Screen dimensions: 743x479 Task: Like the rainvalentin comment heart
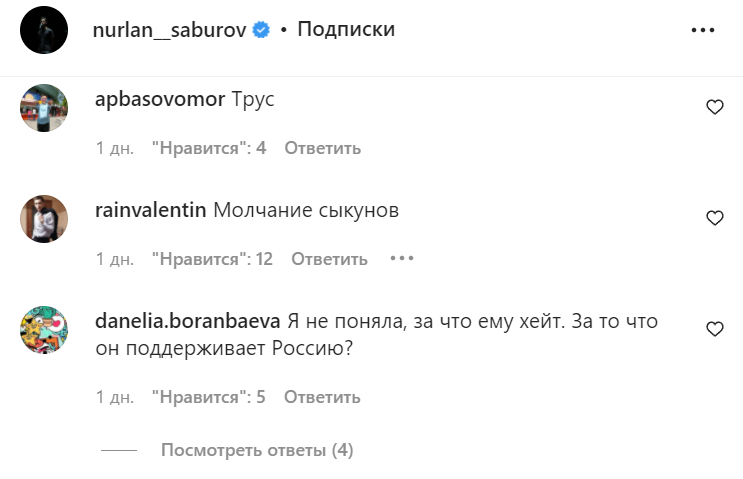pyautogui.click(x=714, y=217)
